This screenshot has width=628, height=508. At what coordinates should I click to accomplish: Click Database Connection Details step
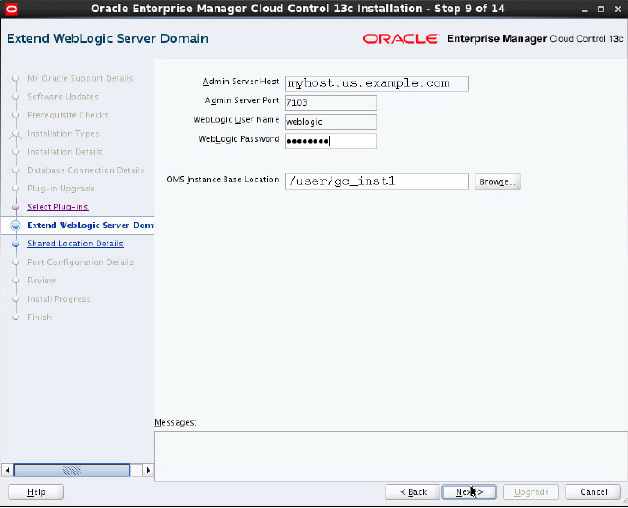[85, 170]
